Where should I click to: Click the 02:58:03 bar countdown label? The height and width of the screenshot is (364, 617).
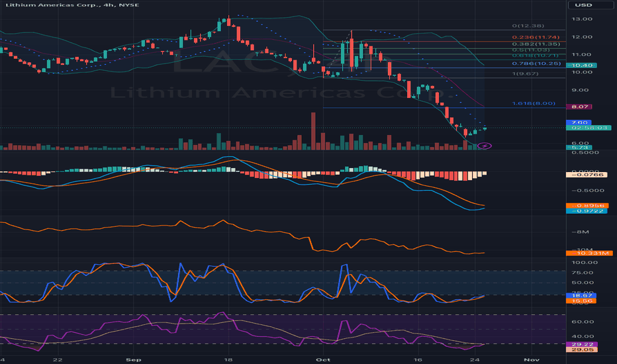(589, 128)
